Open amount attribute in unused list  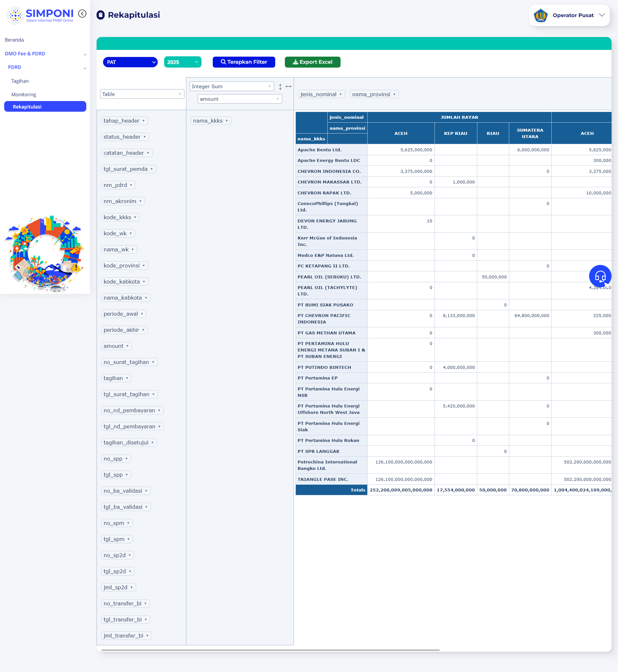[x=127, y=346]
